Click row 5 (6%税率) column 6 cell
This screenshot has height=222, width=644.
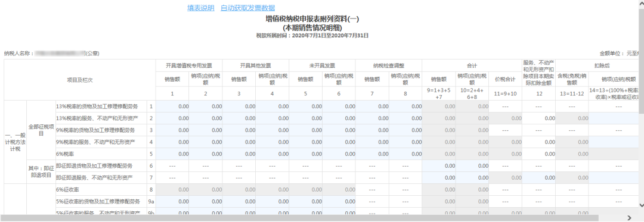[339, 154]
